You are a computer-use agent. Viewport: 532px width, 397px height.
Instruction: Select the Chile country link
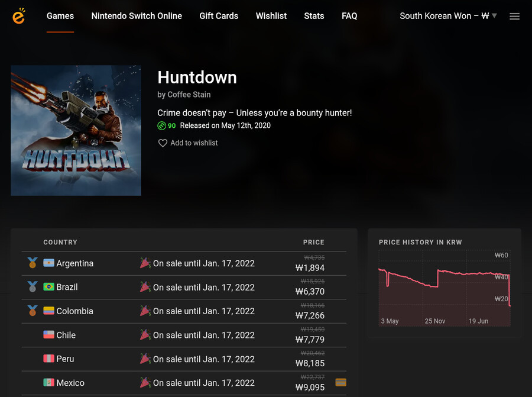(66, 335)
